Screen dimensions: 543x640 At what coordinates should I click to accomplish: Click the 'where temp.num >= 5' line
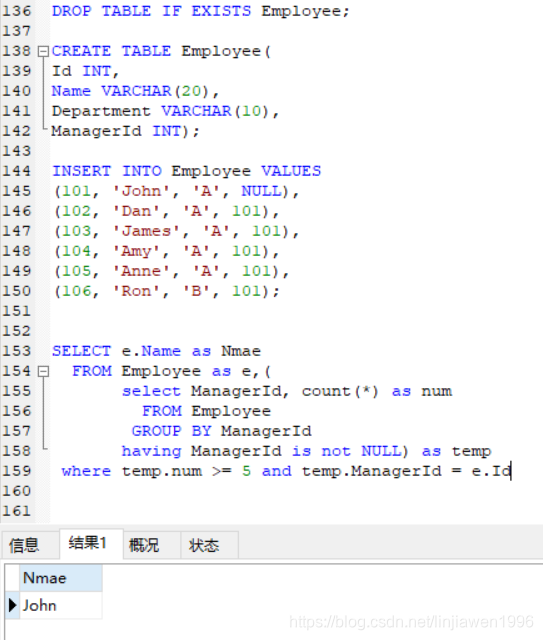pyautogui.click(x=286, y=471)
